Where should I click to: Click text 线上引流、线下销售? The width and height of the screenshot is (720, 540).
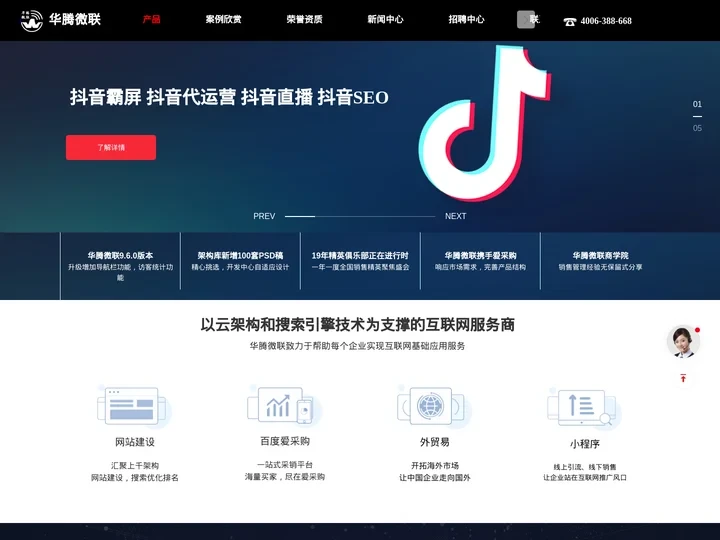(x=585, y=467)
